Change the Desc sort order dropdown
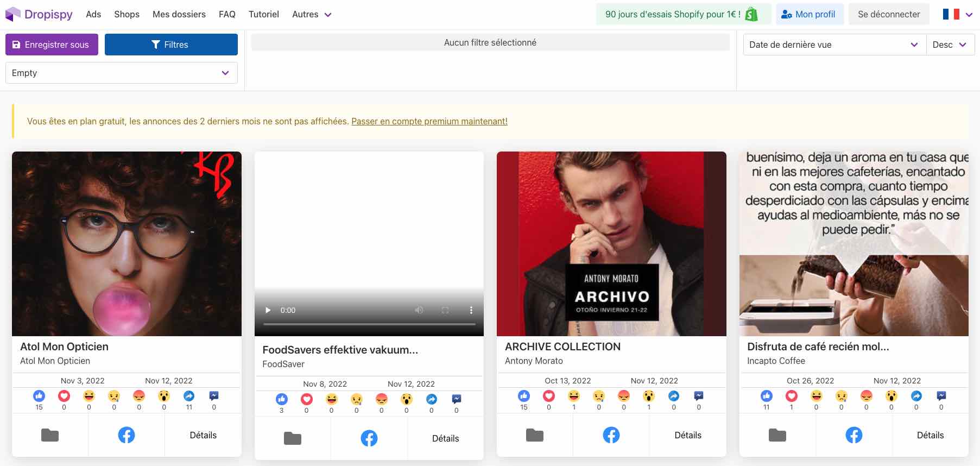The width and height of the screenshot is (980, 466). coord(950,45)
